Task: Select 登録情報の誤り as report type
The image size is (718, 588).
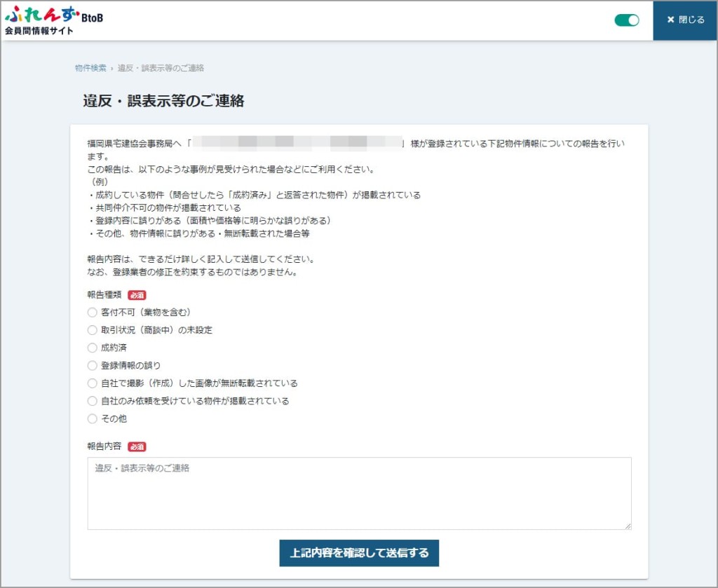Action: coord(92,365)
